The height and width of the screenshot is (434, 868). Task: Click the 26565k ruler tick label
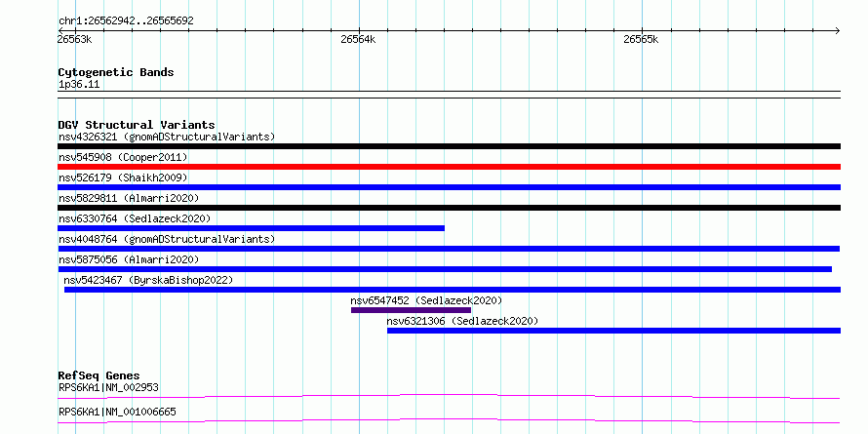[641, 39]
